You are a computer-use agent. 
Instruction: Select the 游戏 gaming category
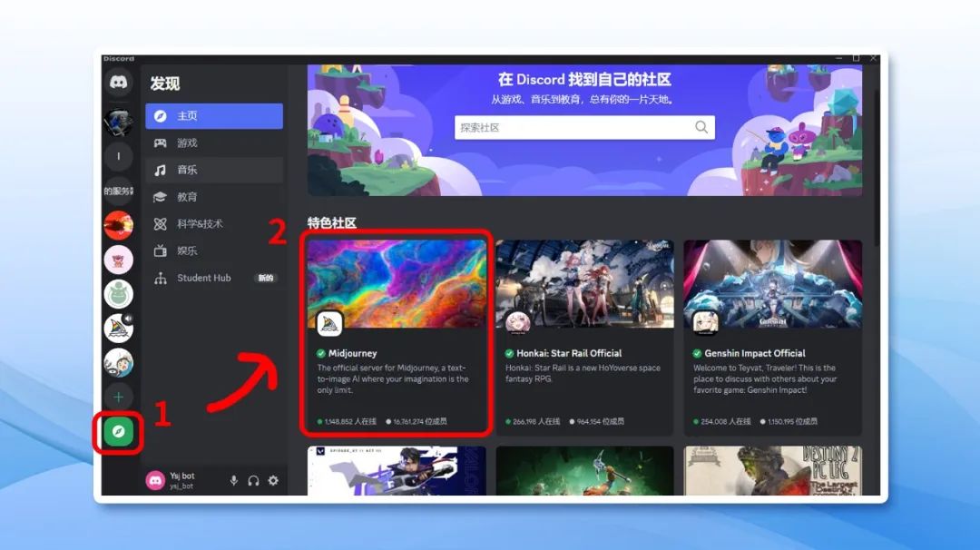(214, 142)
